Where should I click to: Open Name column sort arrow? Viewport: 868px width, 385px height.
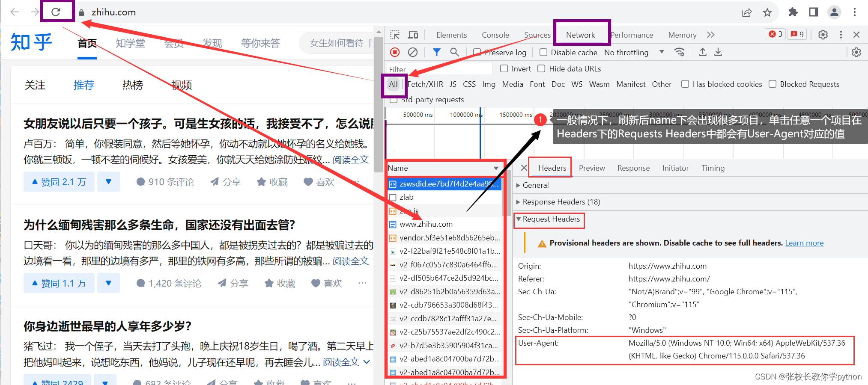496,168
